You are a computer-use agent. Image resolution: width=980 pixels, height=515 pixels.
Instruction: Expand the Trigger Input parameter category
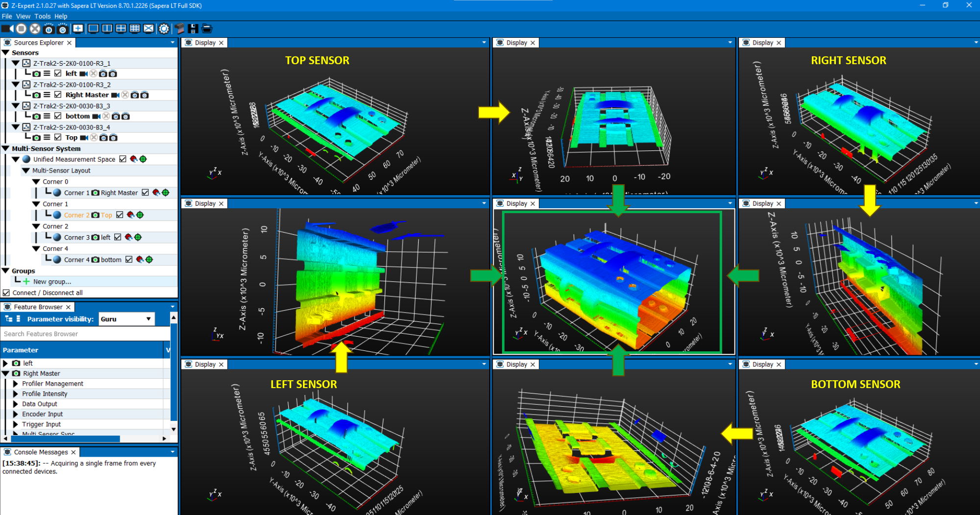tap(16, 424)
